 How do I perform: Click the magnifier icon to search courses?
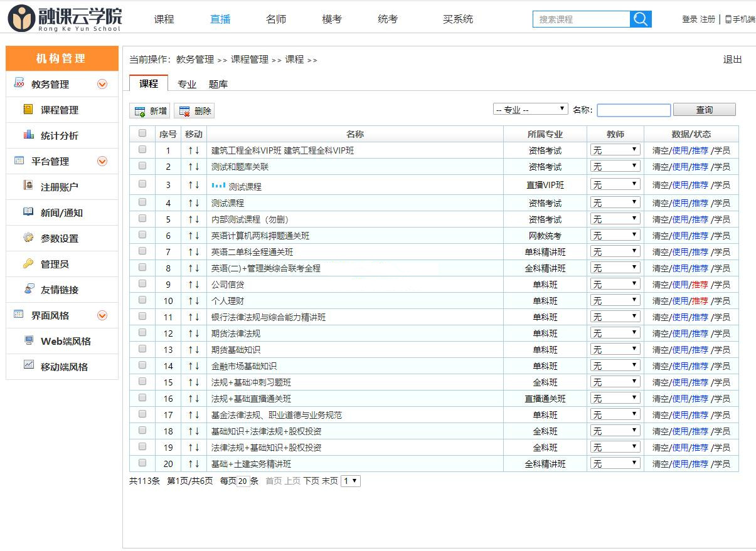tap(640, 19)
